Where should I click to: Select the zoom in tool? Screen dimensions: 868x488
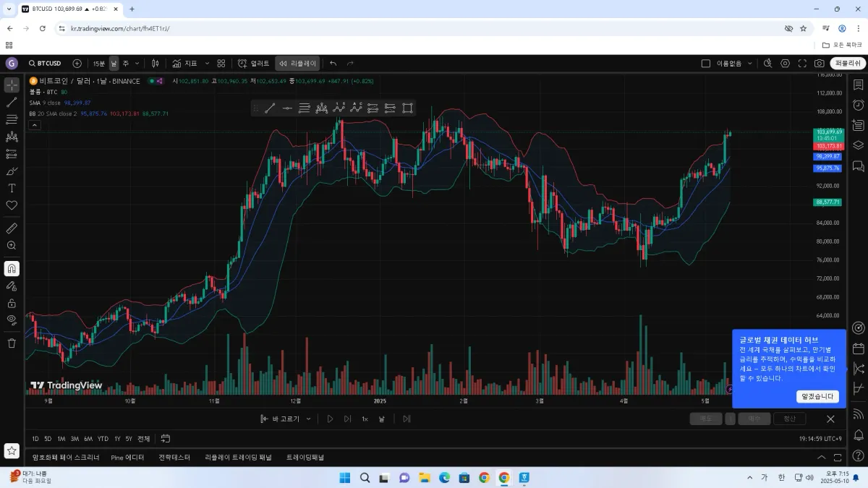[x=12, y=246]
